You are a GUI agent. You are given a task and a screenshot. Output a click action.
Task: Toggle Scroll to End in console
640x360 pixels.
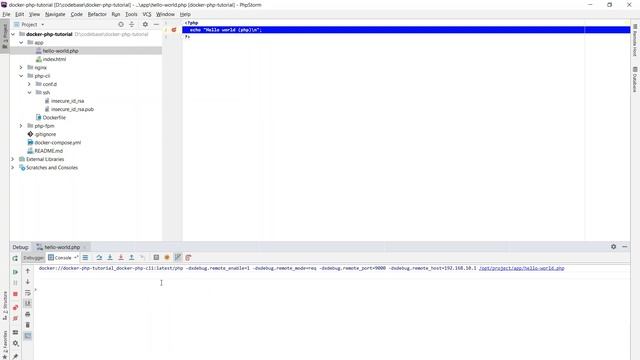[28, 303]
